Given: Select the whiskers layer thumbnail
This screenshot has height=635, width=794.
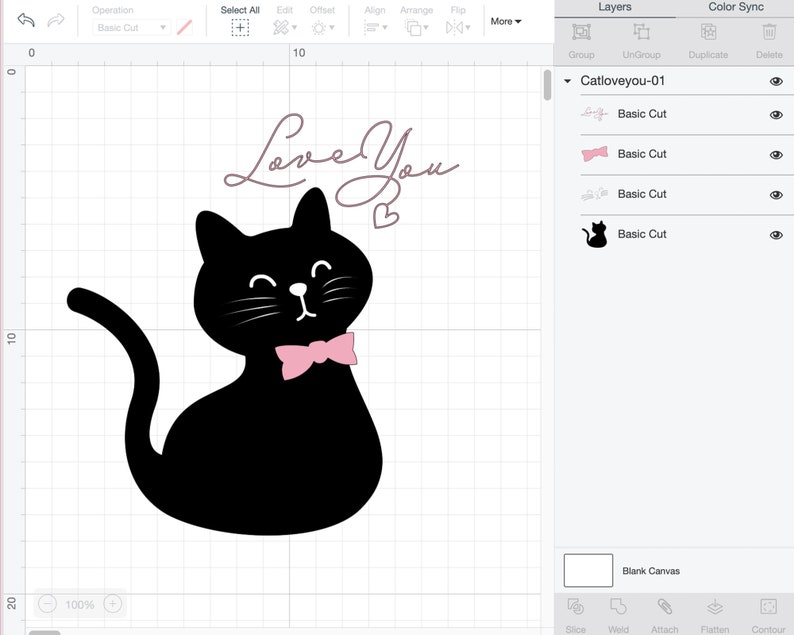Looking at the screenshot, I should 594,194.
